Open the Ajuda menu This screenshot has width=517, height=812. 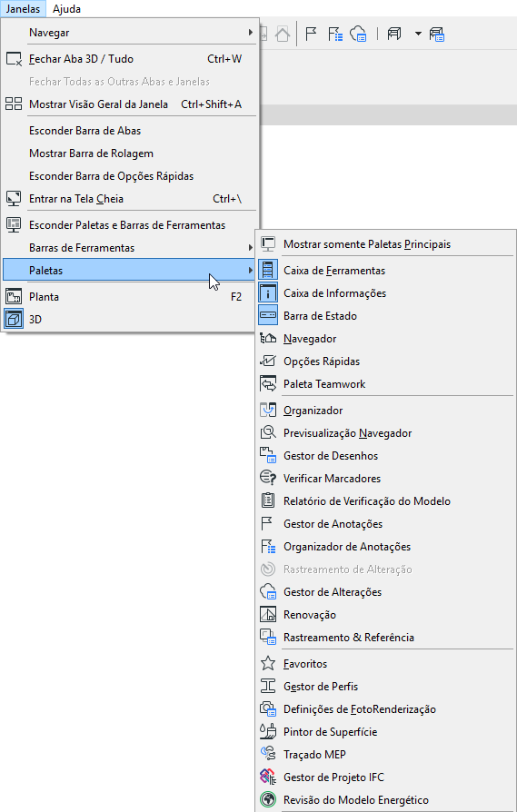66,9
